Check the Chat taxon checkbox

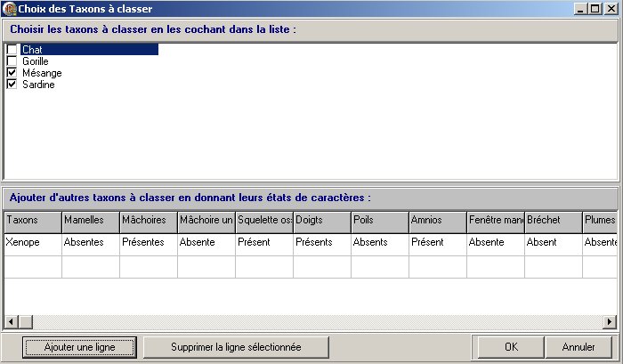[12, 50]
